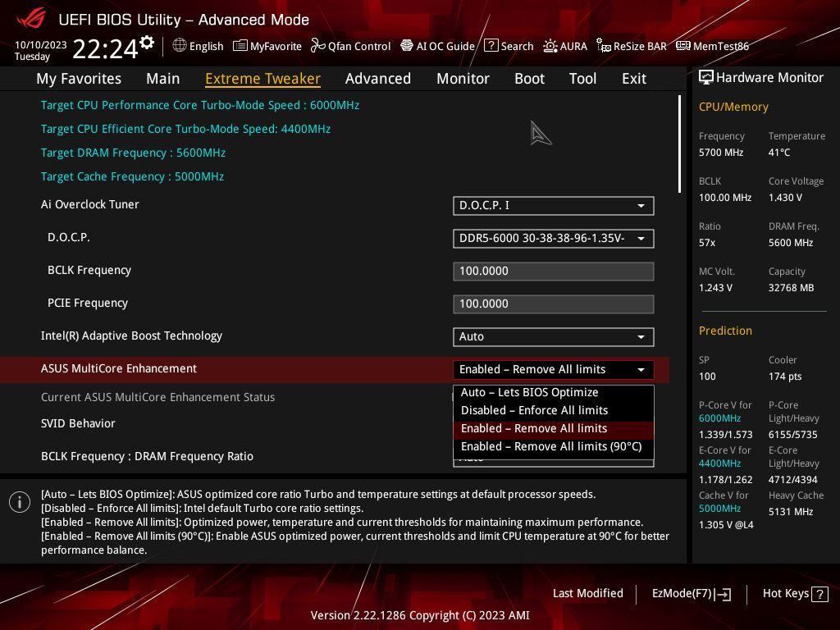Open the Tool tab
840x630 pixels.
click(x=582, y=78)
